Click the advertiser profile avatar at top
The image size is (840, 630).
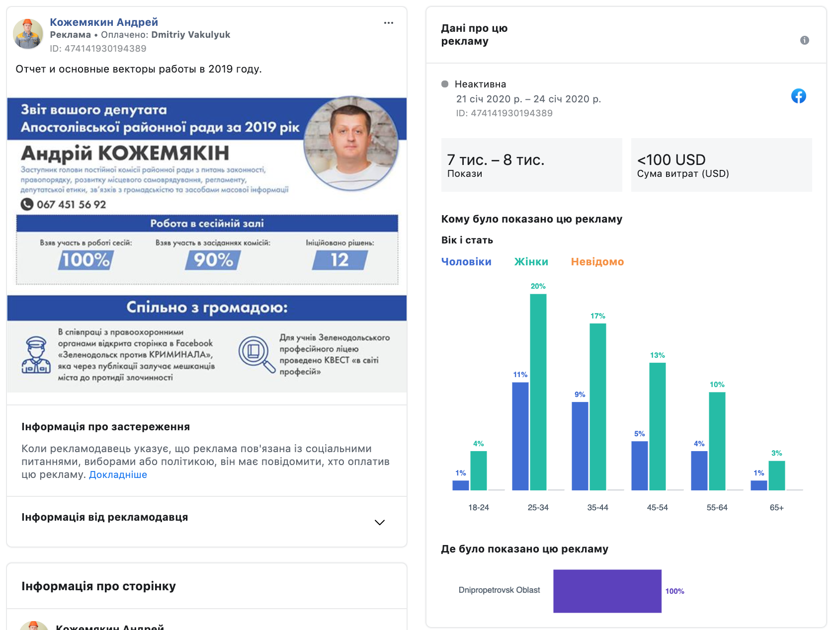pyautogui.click(x=28, y=34)
